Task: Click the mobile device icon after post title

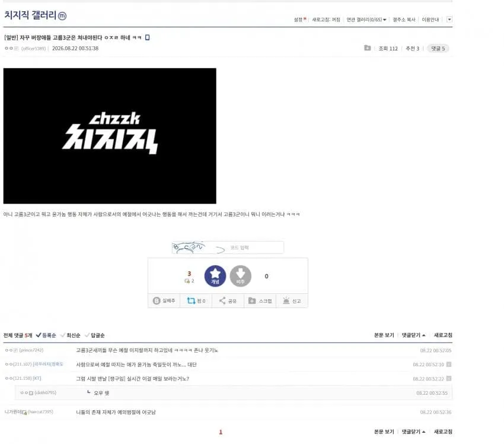Action: click(147, 37)
